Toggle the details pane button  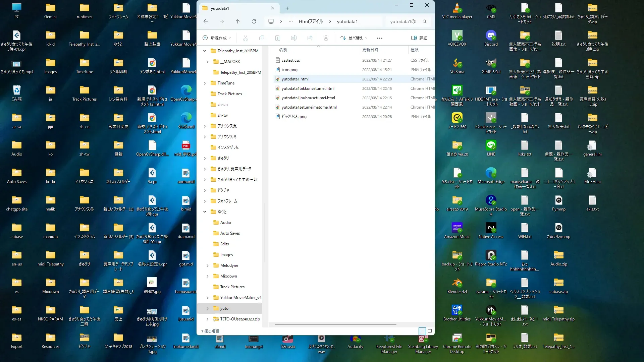tap(419, 38)
